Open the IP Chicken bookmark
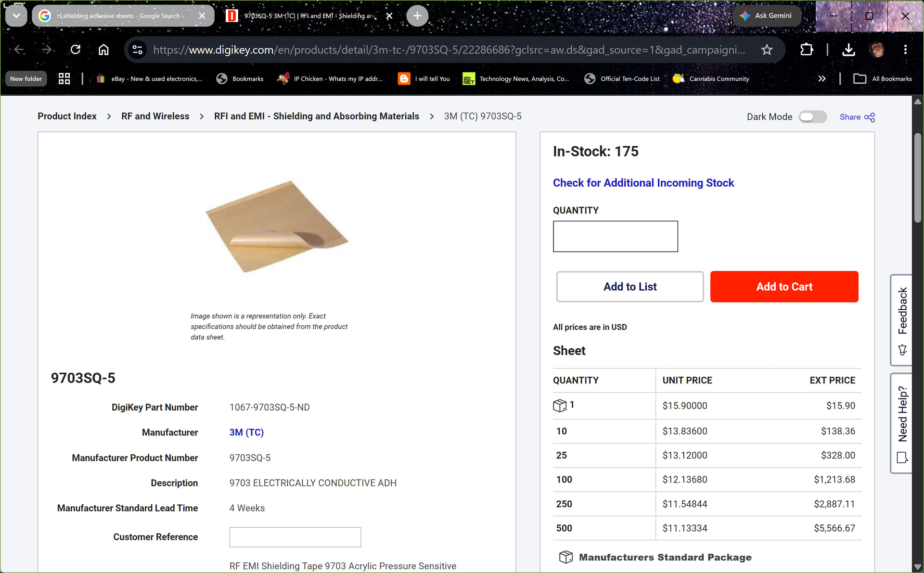This screenshot has height=573, width=924. tap(330, 78)
